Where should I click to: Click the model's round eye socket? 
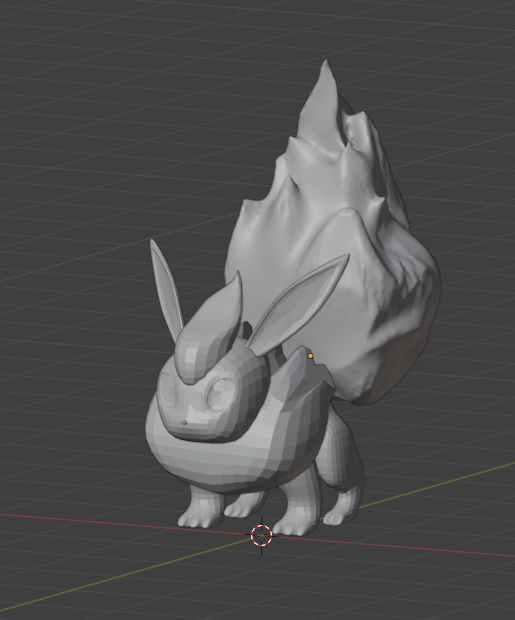click(x=220, y=392)
